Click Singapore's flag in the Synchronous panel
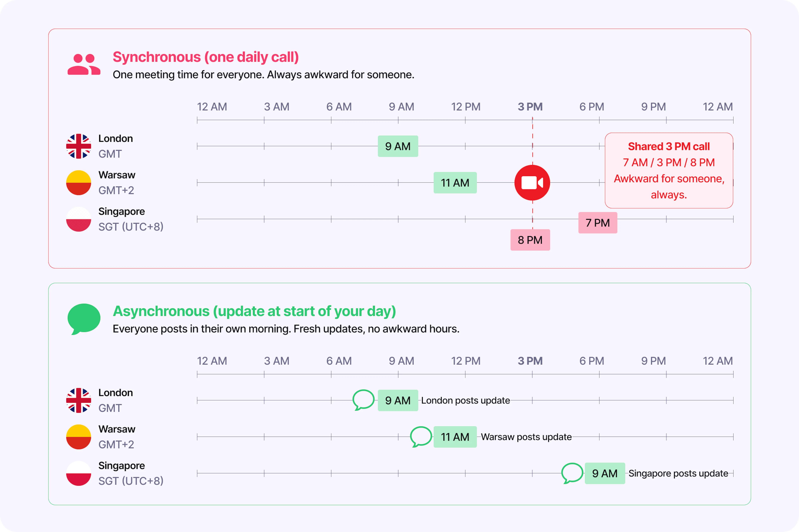 point(78,219)
